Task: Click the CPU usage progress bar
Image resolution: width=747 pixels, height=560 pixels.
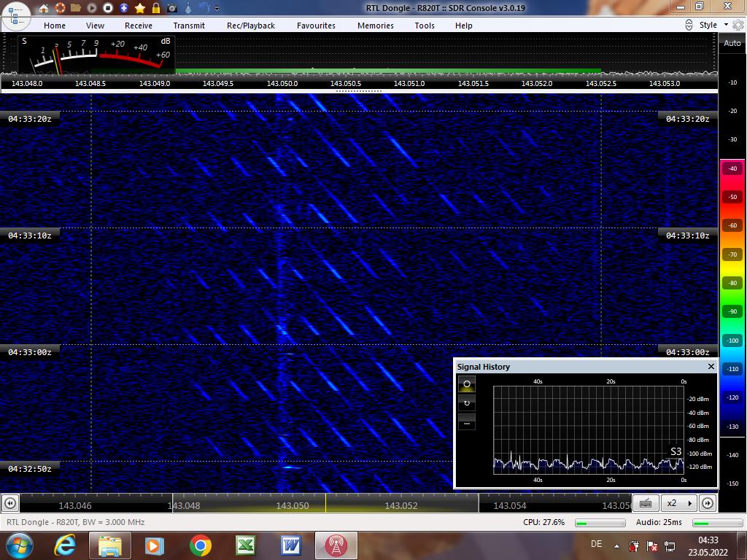Action: point(600,523)
